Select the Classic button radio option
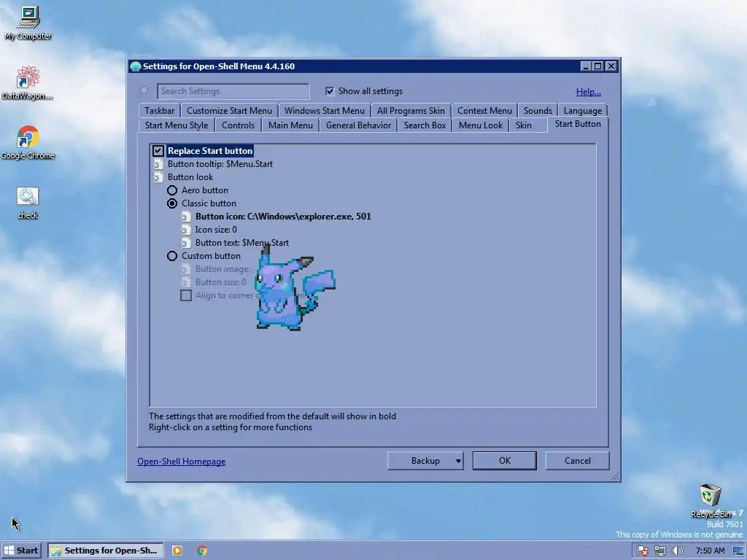This screenshot has height=560, width=747. [x=172, y=204]
